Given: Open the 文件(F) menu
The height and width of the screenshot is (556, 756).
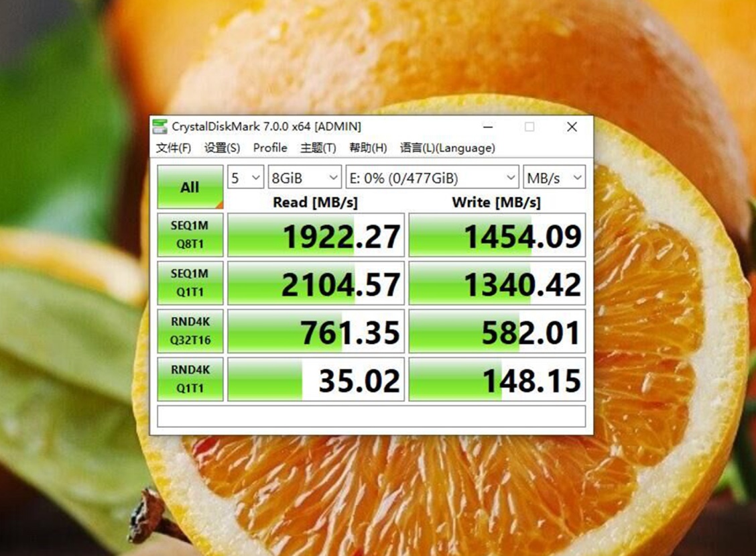Looking at the screenshot, I should pos(174,148).
